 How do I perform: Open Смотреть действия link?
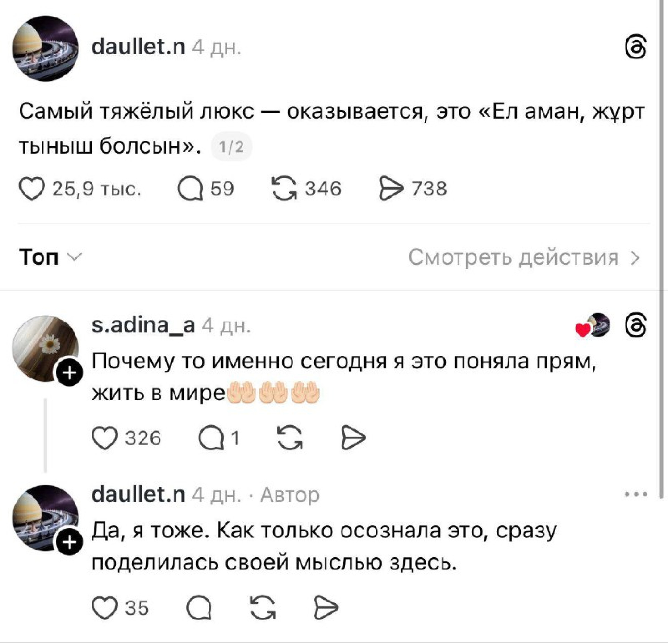[524, 258]
